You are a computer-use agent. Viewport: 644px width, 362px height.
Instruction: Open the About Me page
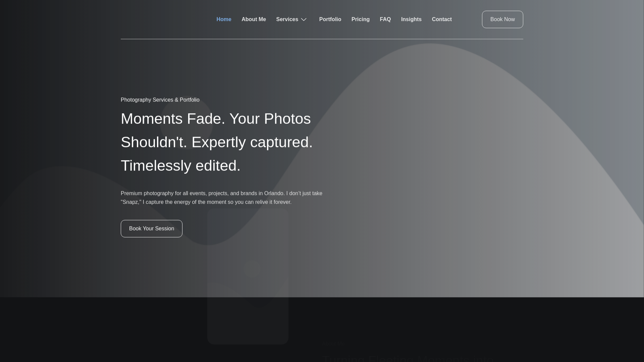click(254, 19)
